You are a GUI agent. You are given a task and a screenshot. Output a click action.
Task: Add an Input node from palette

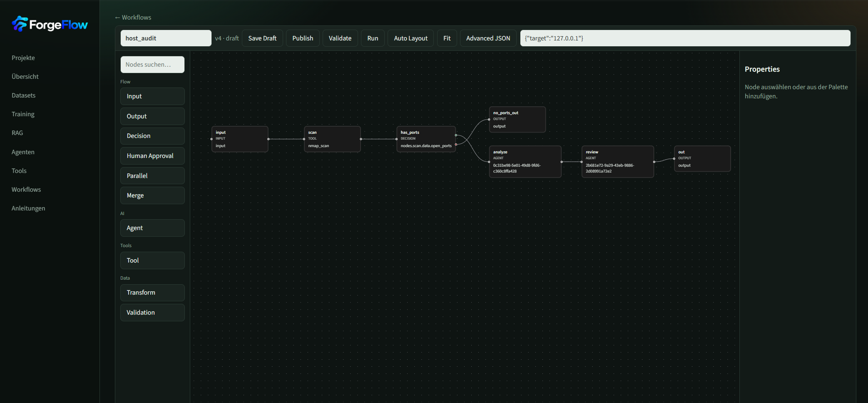(x=152, y=96)
